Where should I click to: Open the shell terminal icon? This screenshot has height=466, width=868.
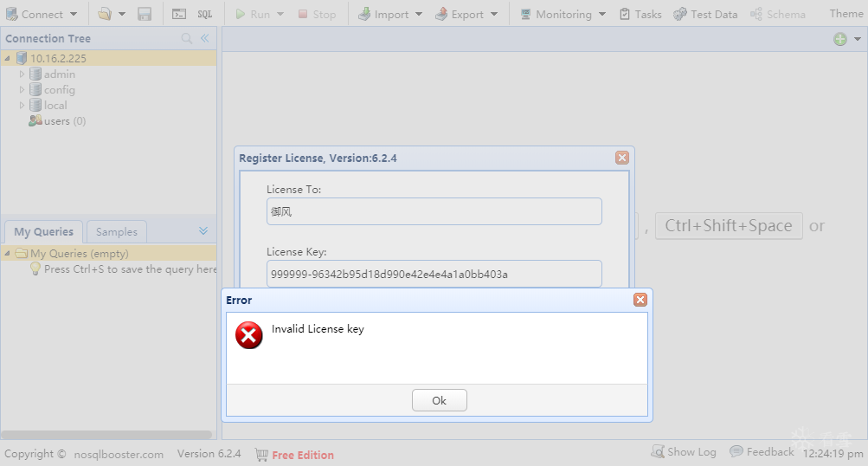pyautogui.click(x=179, y=15)
